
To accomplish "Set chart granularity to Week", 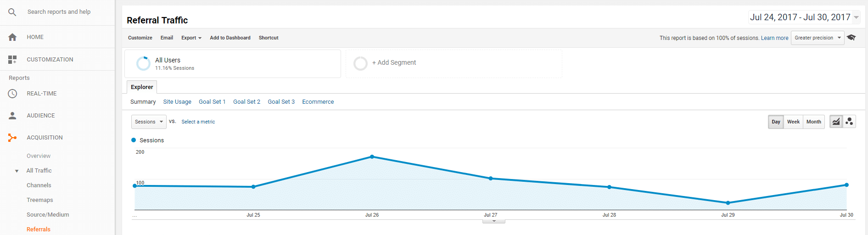I will coord(793,122).
